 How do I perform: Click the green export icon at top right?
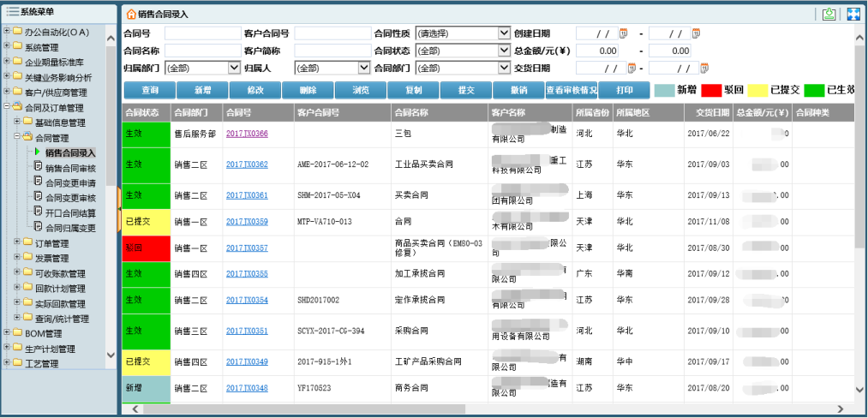(x=829, y=14)
